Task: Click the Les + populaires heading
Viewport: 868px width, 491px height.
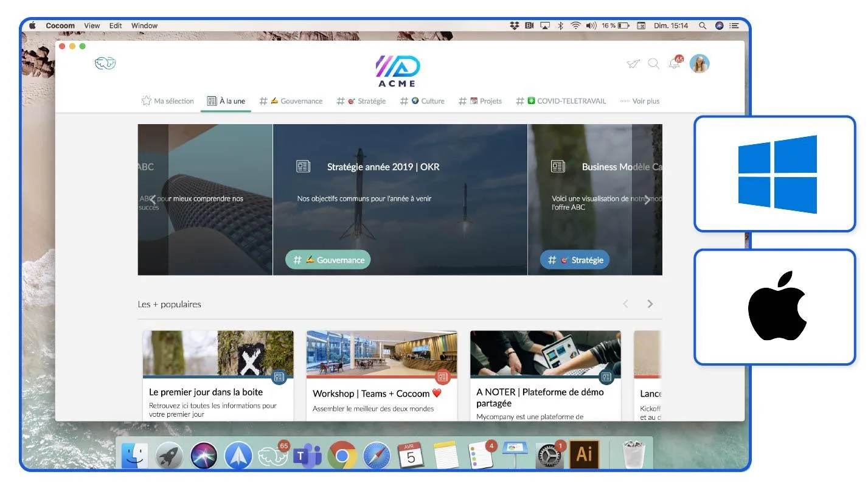Action: point(169,304)
